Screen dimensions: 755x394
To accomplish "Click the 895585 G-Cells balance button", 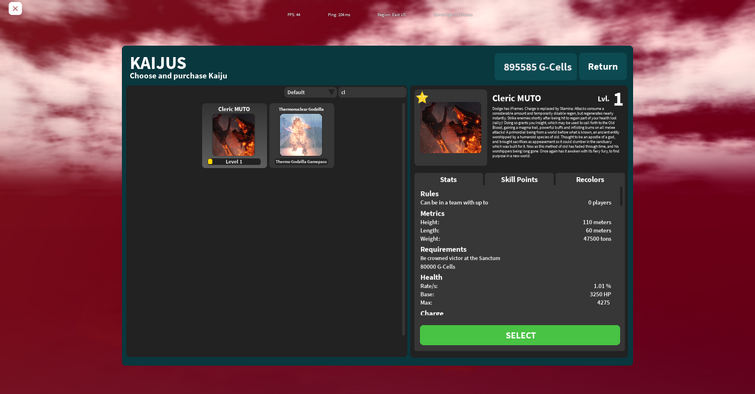I will 536,66.
